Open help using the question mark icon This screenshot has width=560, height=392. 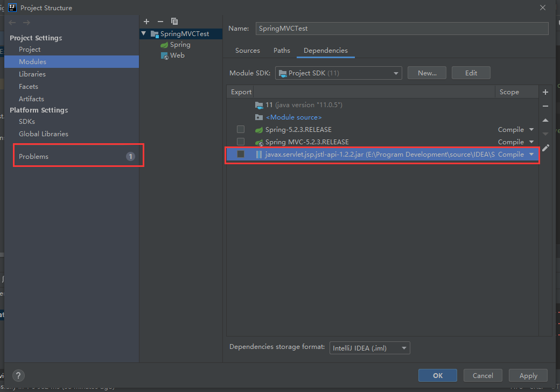18,375
